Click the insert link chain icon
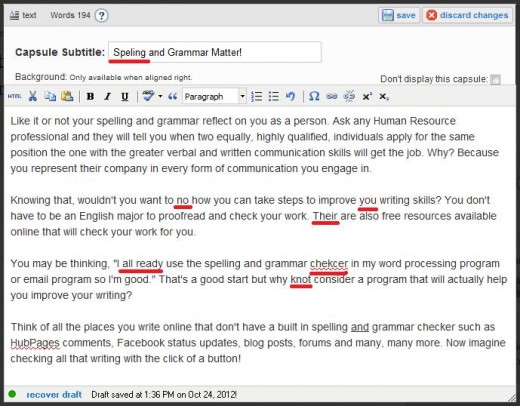Image resolution: width=520 pixels, height=406 pixels. 331,96
